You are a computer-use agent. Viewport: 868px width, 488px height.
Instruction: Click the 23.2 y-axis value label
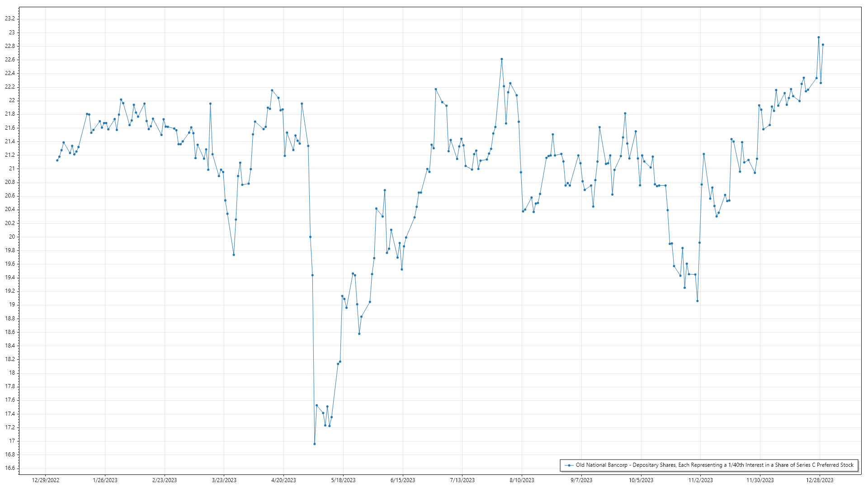pyautogui.click(x=10, y=19)
